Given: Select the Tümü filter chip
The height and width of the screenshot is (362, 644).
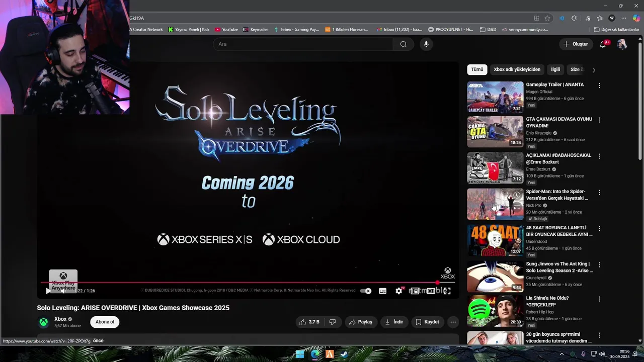Looking at the screenshot, I should coord(477,69).
